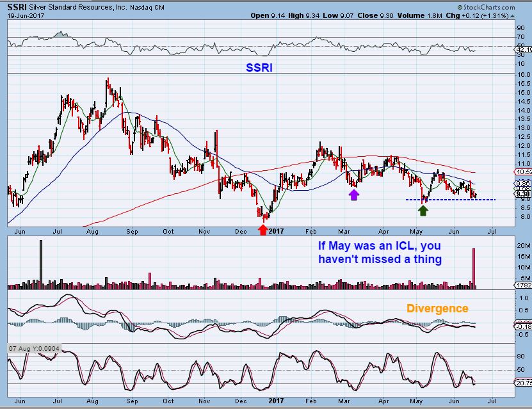Click the 19-Jun-2017 date label
The height and width of the screenshot is (409, 532).
[26, 15]
